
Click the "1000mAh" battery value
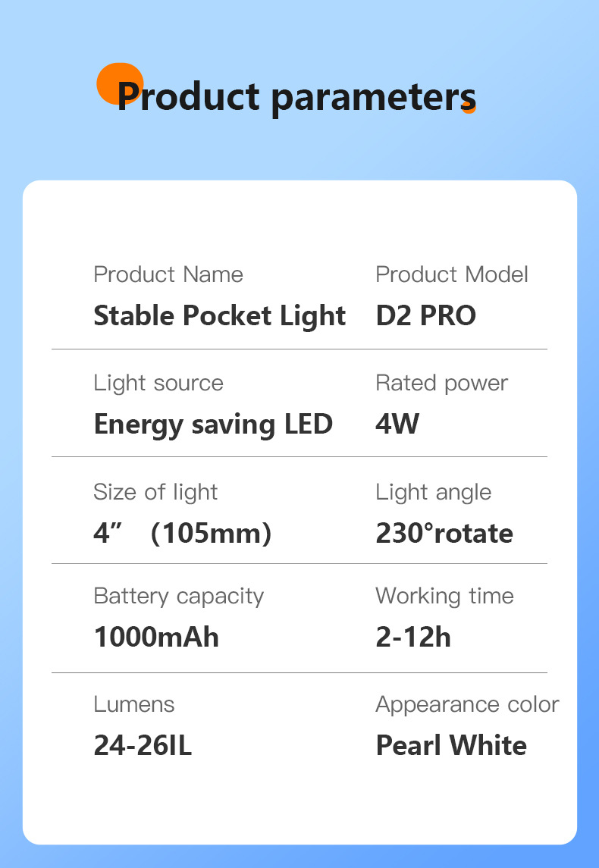click(156, 638)
